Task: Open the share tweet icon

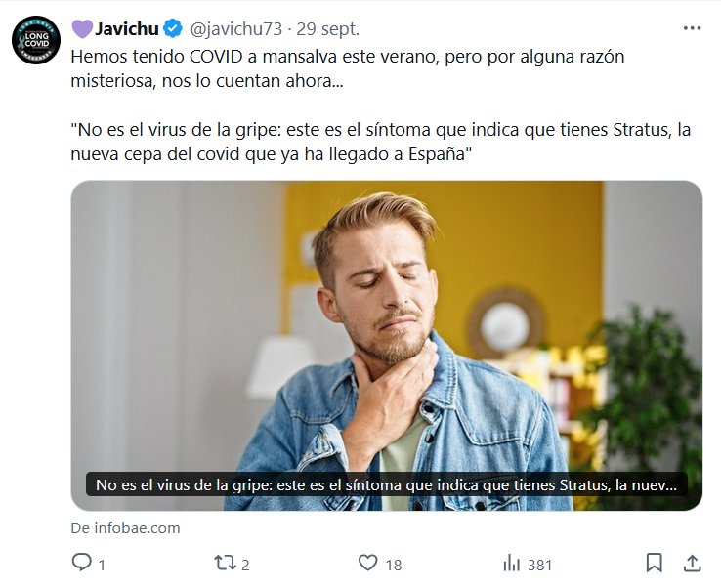Action: (x=692, y=563)
